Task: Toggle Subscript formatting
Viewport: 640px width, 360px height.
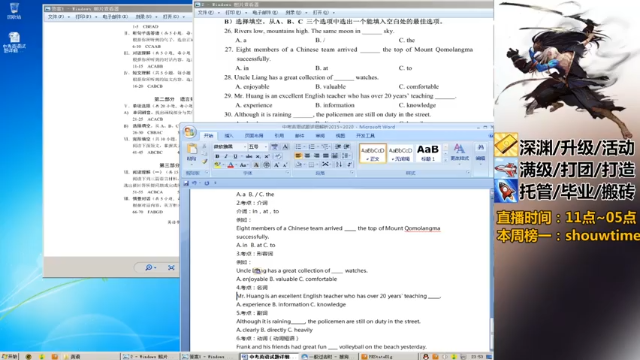Action: pyautogui.click(x=258, y=156)
